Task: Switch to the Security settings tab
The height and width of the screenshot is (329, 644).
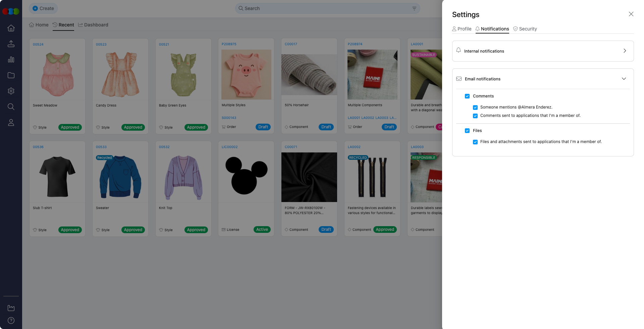Action: [525, 29]
